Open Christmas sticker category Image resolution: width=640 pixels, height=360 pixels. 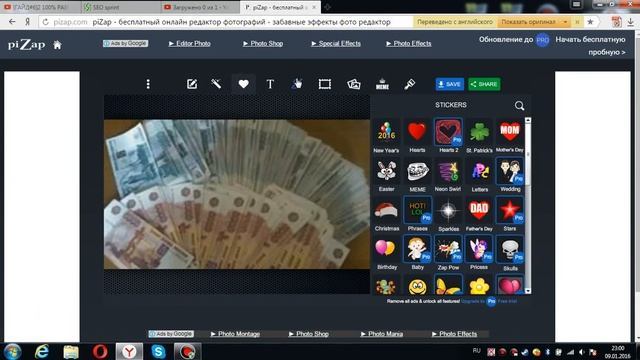click(387, 214)
